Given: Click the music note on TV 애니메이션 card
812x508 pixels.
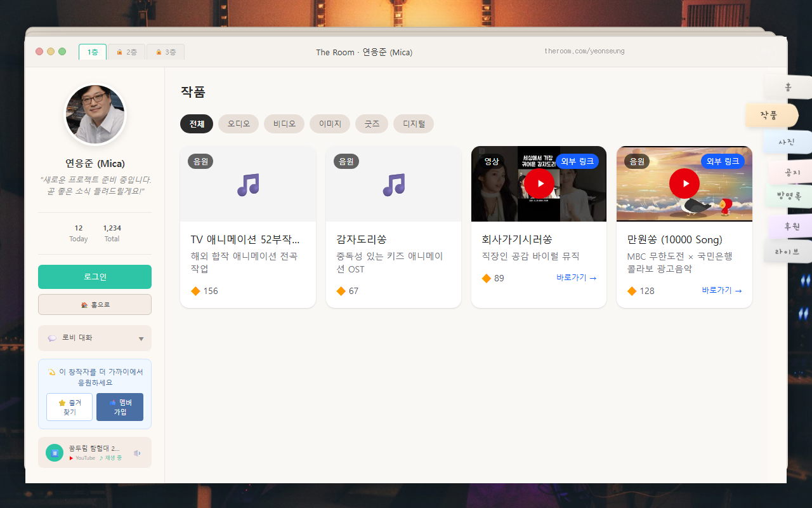Looking at the screenshot, I should click(248, 184).
